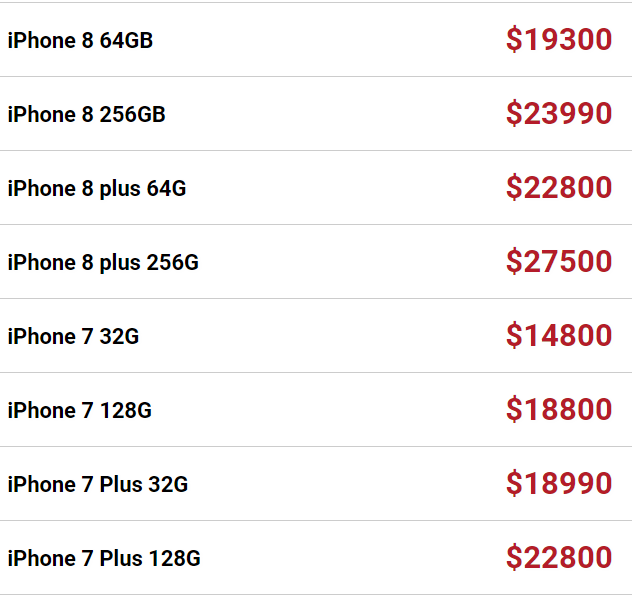Open the iPhone 7 128G item
The height and width of the screenshot is (596, 632).
tap(316, 410)
